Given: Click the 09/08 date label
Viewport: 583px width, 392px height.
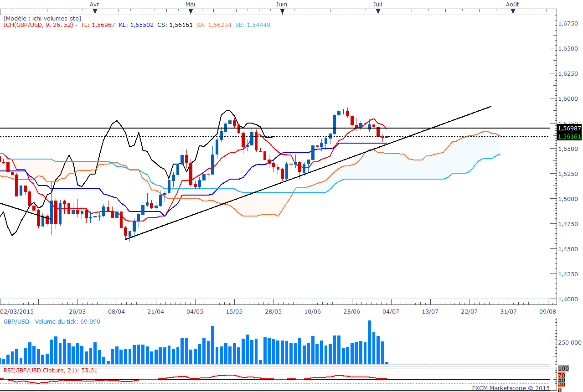Looking at the screenshot, I should (547, 311).
